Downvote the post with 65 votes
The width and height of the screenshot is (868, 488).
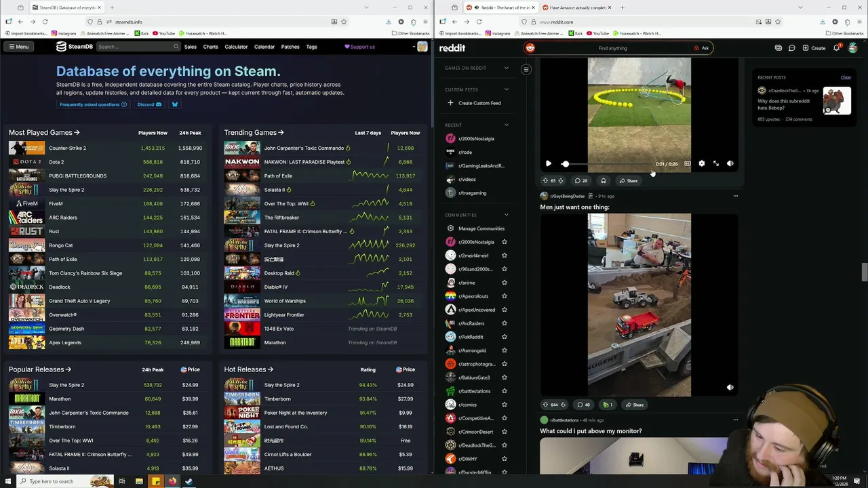[x=561, y=181]
